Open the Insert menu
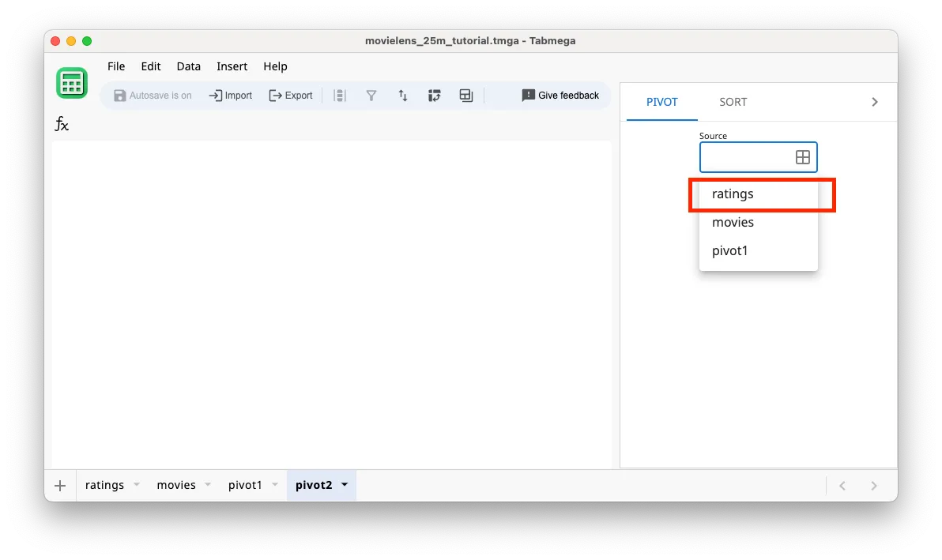This screenshot has width=942, height=560. pyautogui.click(x=232, y=66)
